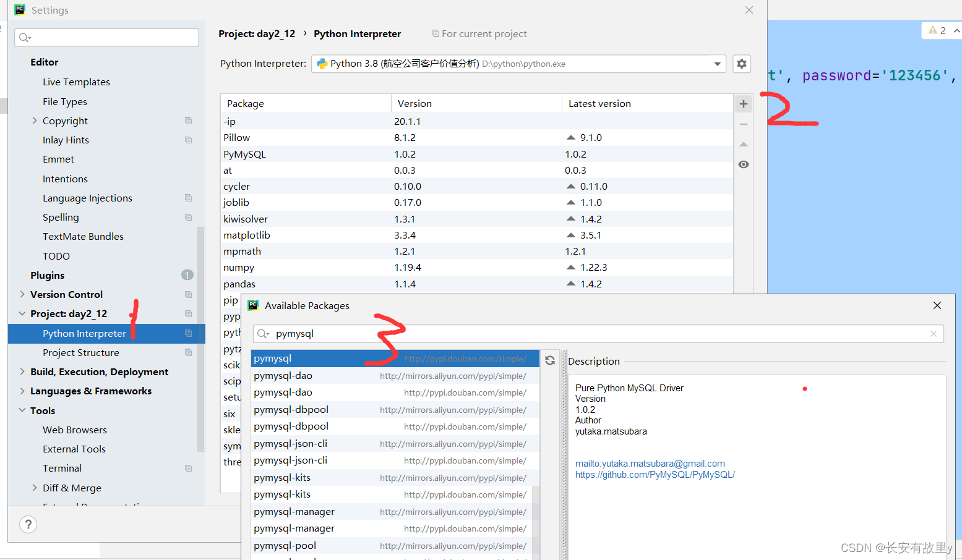Select the Pillow row in installed packages
Screen dimensions: 962x560
pyautogui.click(x=477, y=137)
